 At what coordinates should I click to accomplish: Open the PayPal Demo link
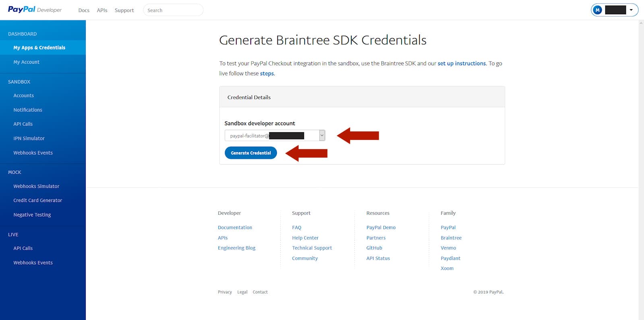(381, 227)
